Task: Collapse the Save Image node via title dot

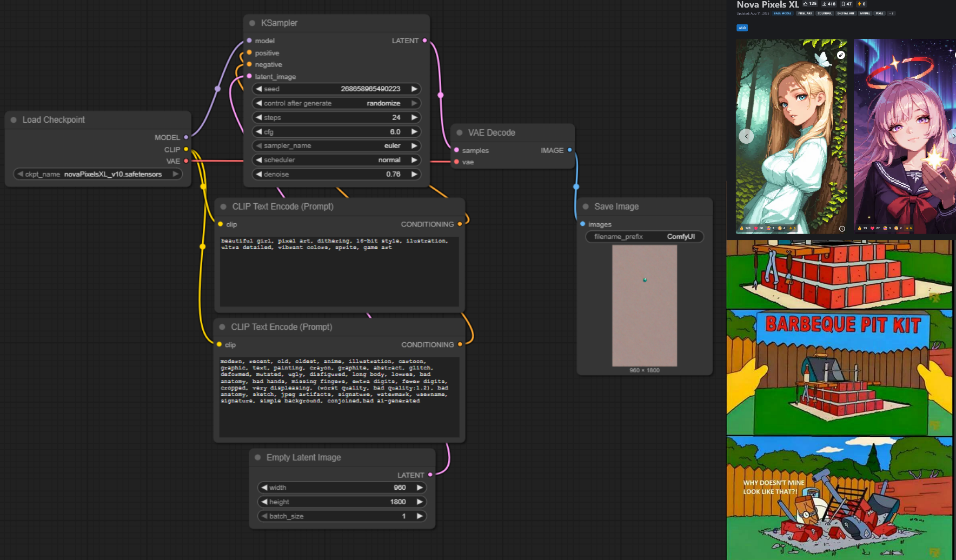Action: point(585,206)
